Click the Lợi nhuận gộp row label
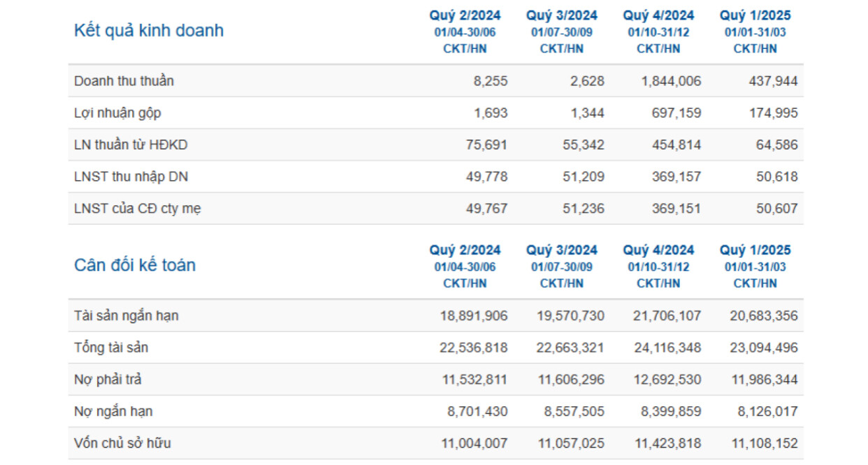The image size is (868, 465). click(x=118, y=113)
